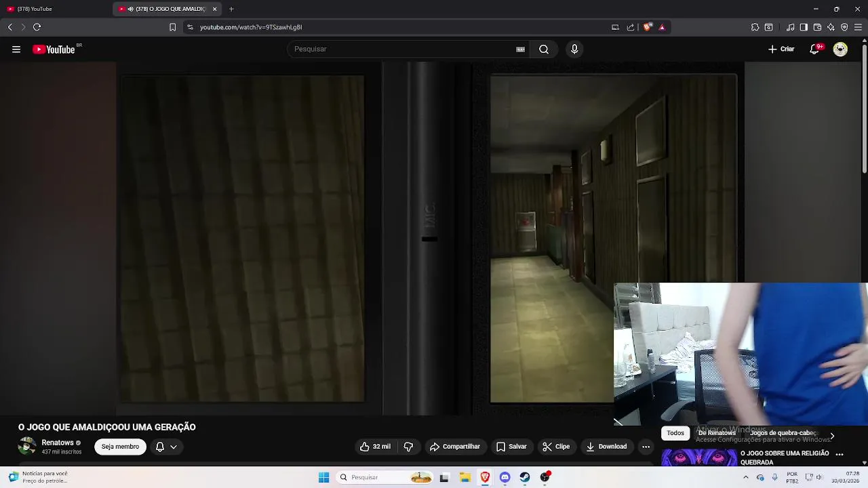Reload the current page

(x=37, y=27)
